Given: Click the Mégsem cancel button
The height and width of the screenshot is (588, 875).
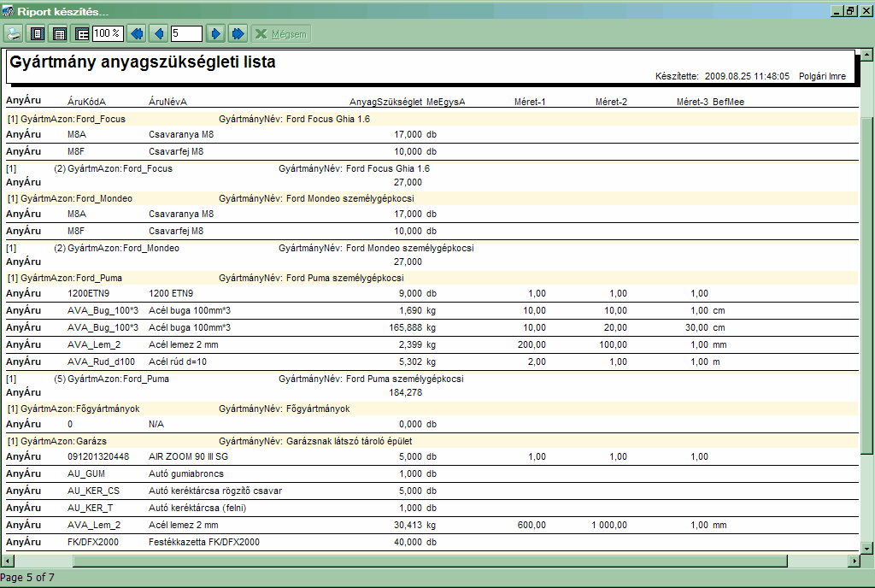Looking at the screenshot, I should coord(280,34).
